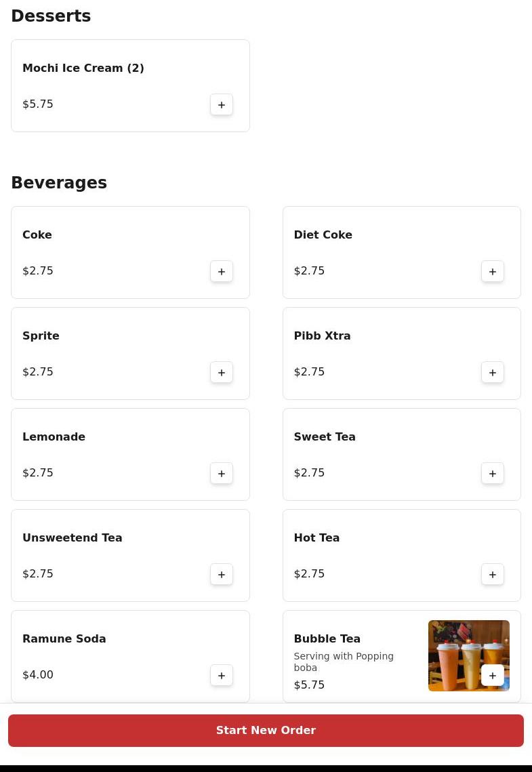Add a Coke with the plus icon

pos(222,271)
